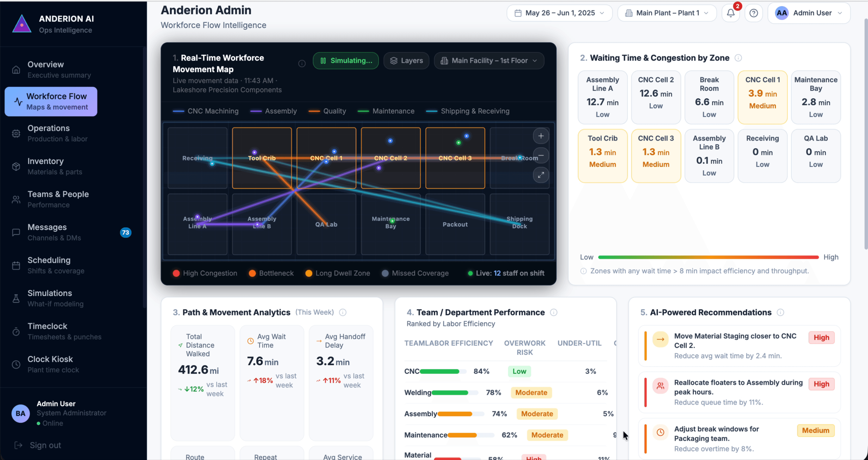Open the May 26 – Jun 1 date range dropdown
This screenshot has width=868, height=460.
(x=559, y=13)
